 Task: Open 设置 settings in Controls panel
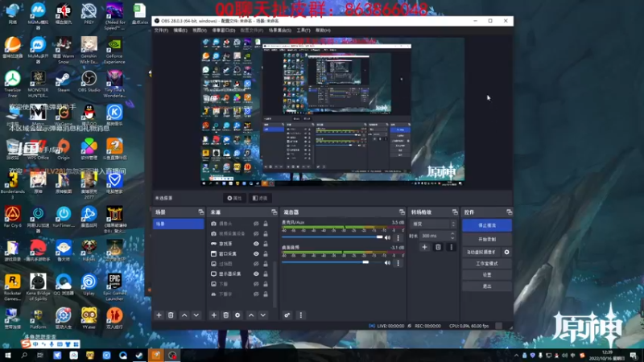(x=487, y=274)
